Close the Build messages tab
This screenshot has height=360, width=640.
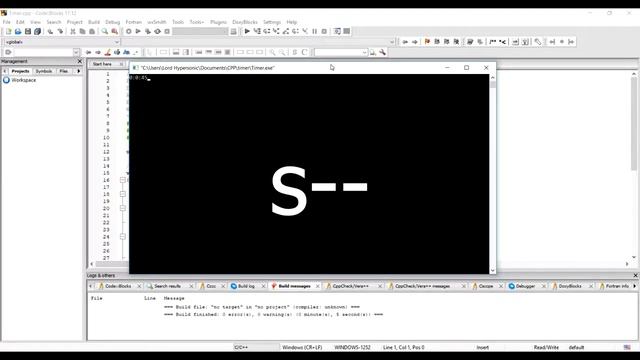[318, 286]
